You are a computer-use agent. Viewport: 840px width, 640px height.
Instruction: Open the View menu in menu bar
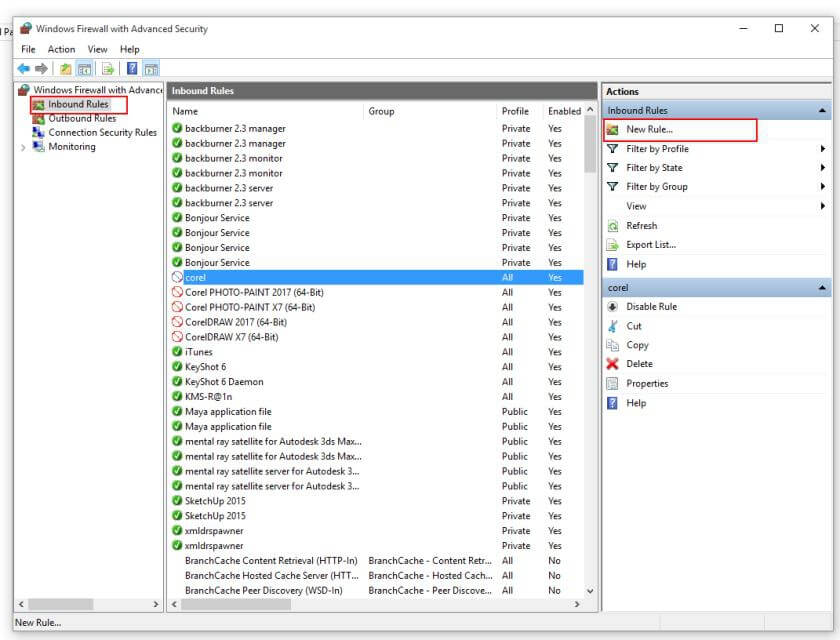click(x=97, y=49)
